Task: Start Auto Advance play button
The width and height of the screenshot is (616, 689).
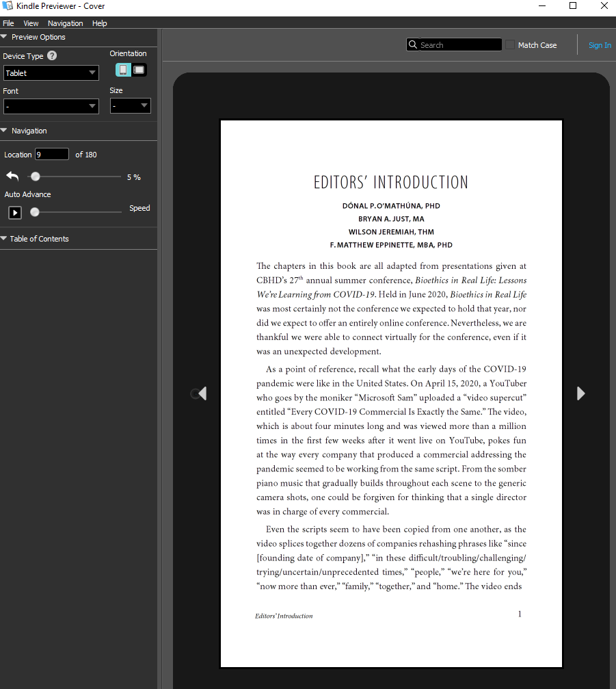Action: pos(15,213)
